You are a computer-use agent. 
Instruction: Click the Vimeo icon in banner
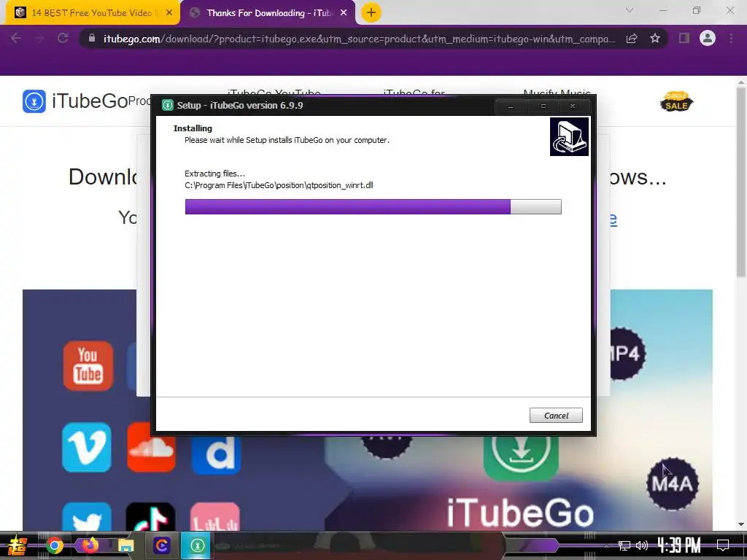click(87, 447)
